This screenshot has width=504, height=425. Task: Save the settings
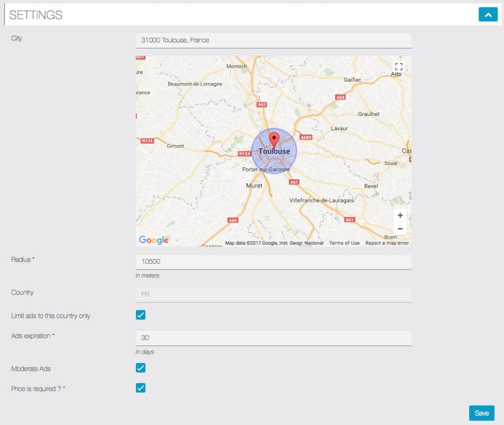pyautogui.click(x=481, y=413)
